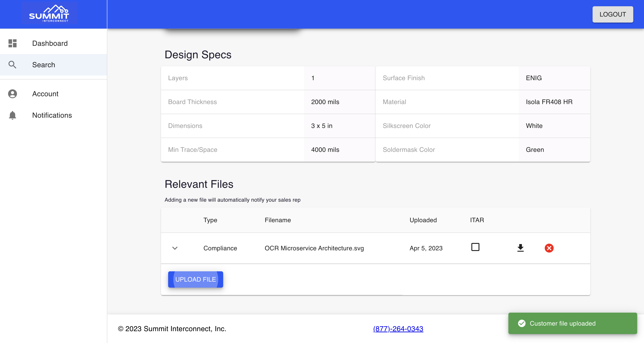
Task: Click the Soldermask Color label
Action: (x=409, y=150)
